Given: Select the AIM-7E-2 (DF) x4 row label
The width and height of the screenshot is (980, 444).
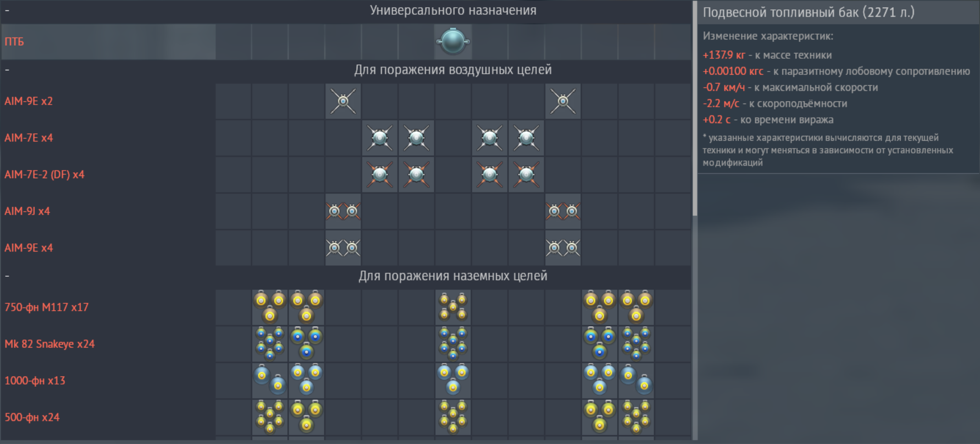Looking at the screenshot, I should click(45, 175).
